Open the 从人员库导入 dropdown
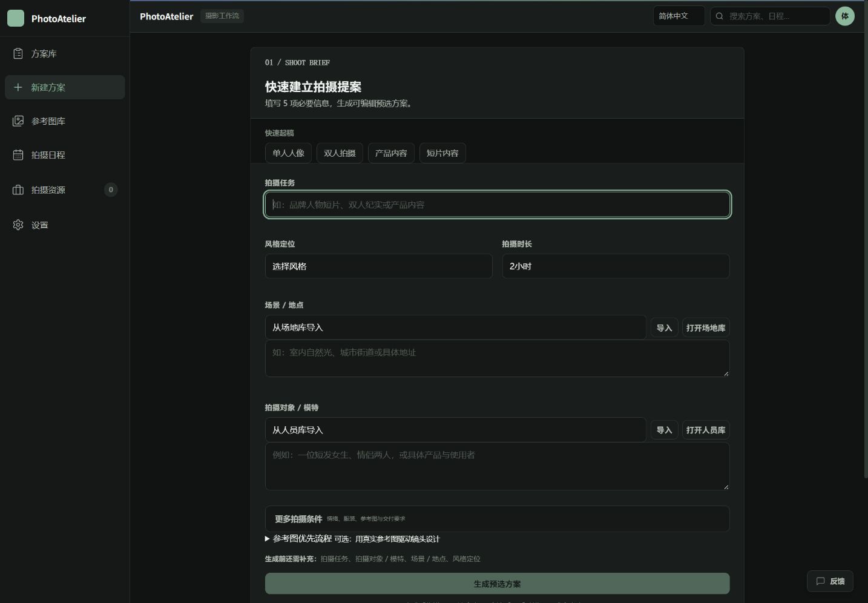This screenshot has width=868, height=603. pos(455,430)
